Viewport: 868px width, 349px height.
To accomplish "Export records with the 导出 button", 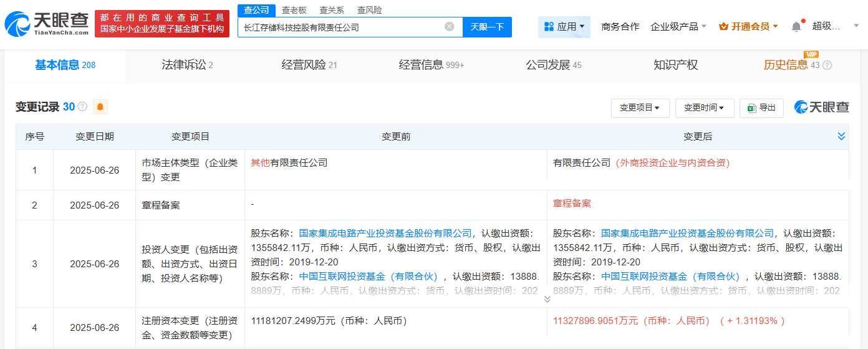I will tap(761, 108).
